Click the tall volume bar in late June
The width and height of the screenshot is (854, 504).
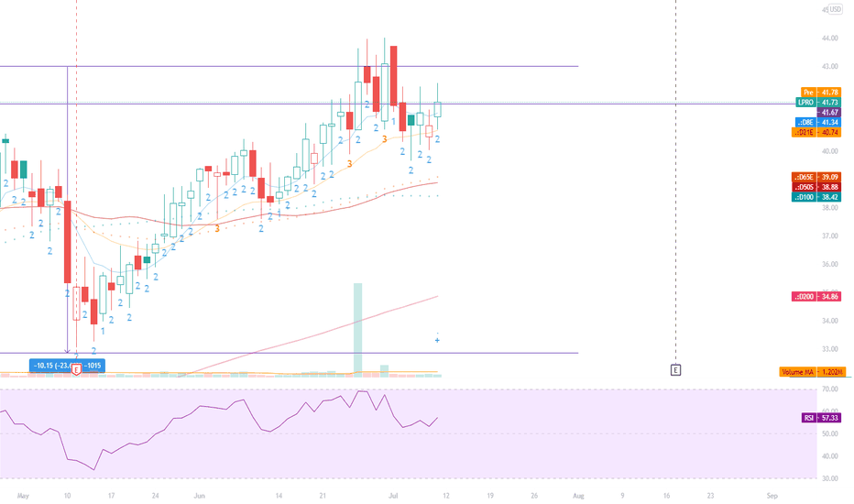(358, 329)
